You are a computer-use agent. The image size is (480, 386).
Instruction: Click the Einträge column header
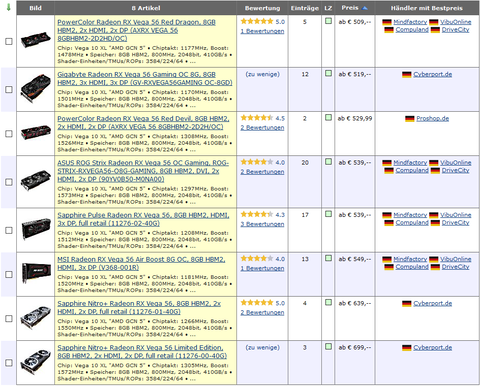click(x=305, y=8)
